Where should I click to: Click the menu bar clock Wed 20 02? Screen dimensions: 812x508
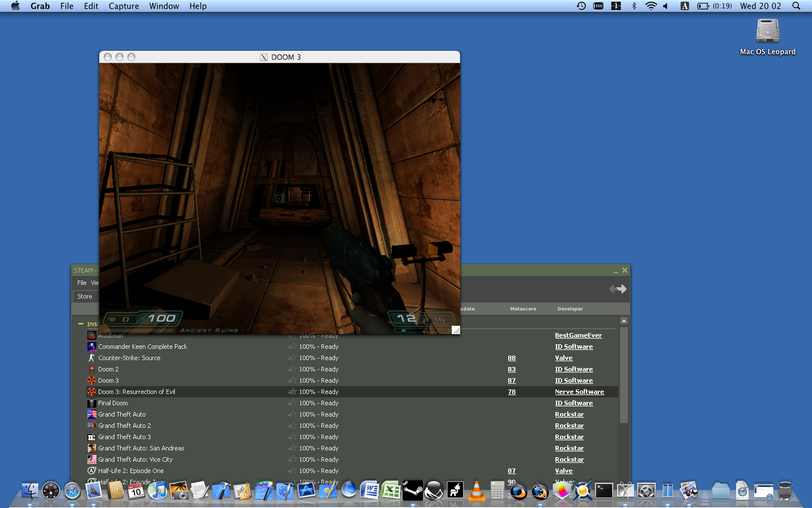761,6
